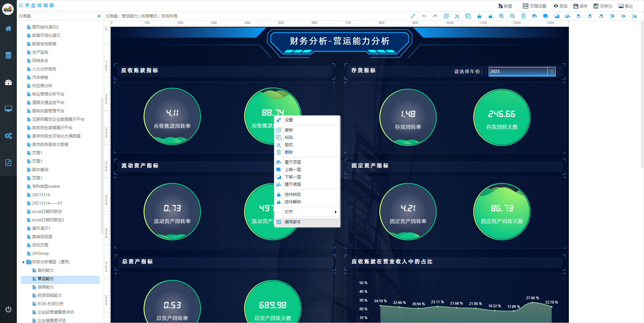The image size is (644, 323).
Task: Click the redo arrow icon
Action: (435, 16)
